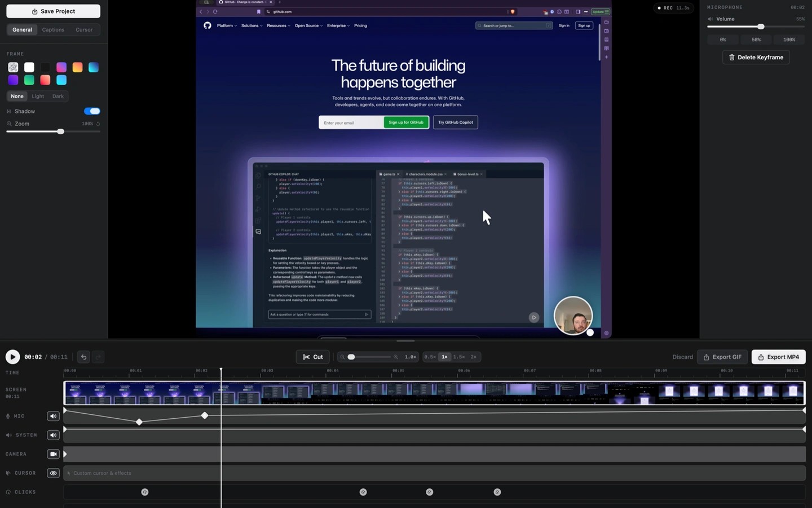The width and height of the screenshot is (812, 508).
Task: Click the play button in the timeline toolbar
Action: (x=12, y=357)
